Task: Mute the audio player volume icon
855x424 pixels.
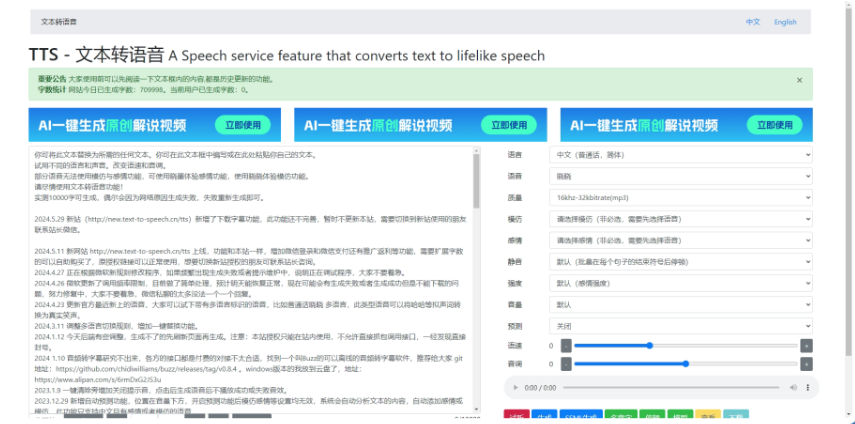Action: click(x=793, y=387)
